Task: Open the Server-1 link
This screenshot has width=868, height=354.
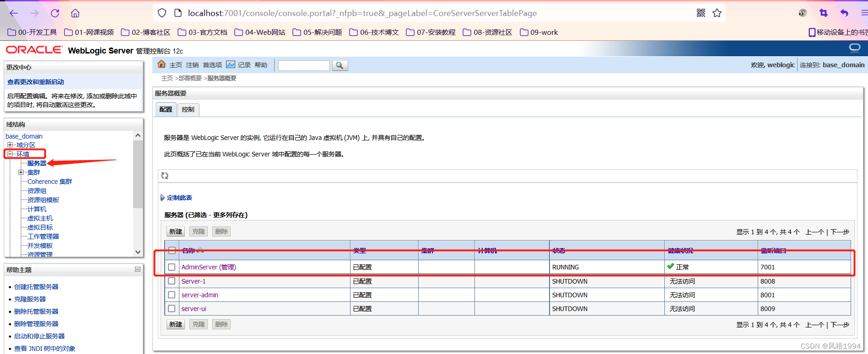Action: pyautogui.click(x=194, y=281)
